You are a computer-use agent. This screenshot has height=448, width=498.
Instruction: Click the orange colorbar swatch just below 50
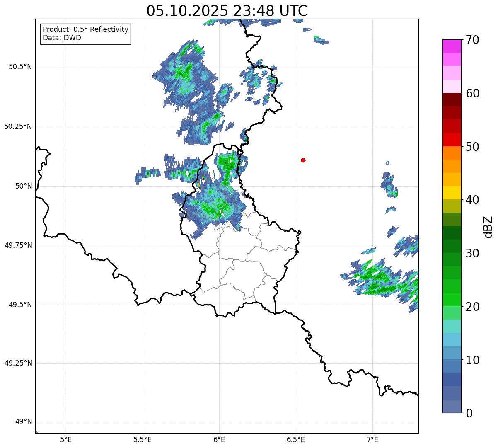(x=452, y=153)
